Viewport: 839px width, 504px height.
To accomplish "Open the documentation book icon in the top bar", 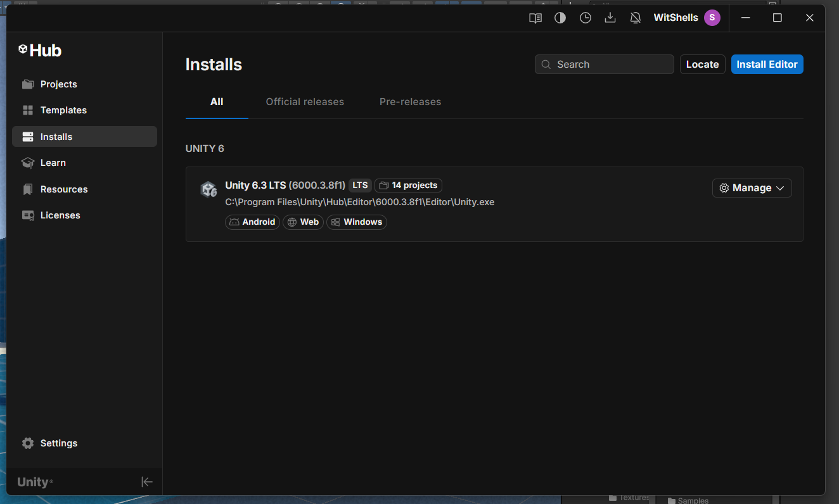I will (x=535, y=18).
